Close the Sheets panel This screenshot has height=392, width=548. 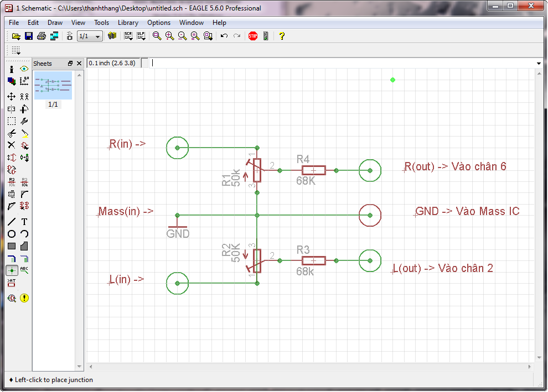click(x=79, y=64)
